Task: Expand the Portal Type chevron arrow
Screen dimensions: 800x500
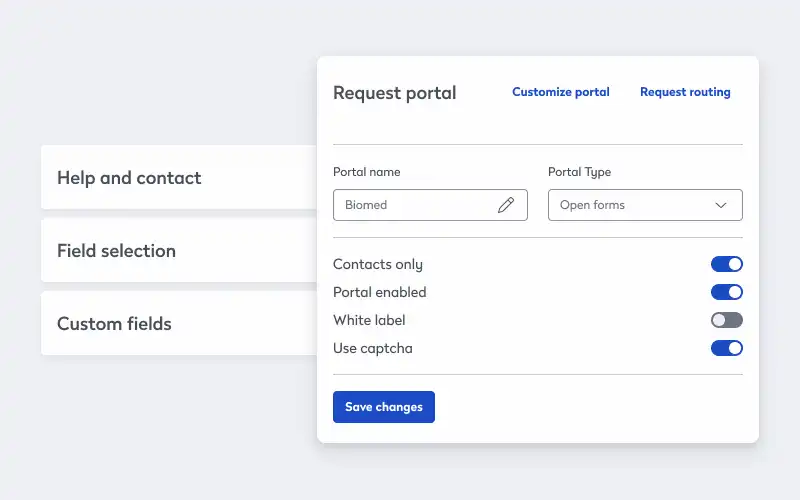Action: click(721, 205)
